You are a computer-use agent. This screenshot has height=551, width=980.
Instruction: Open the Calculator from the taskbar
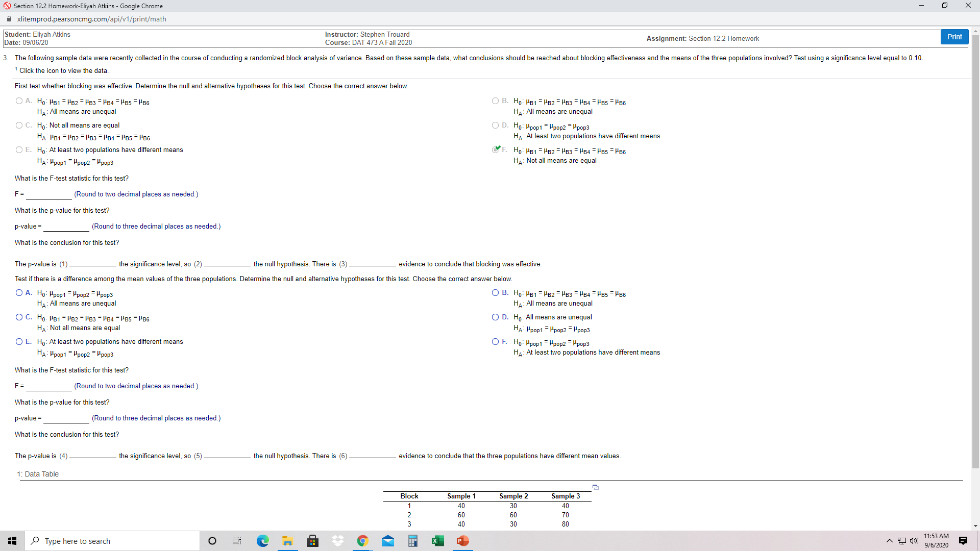[412, 541]
